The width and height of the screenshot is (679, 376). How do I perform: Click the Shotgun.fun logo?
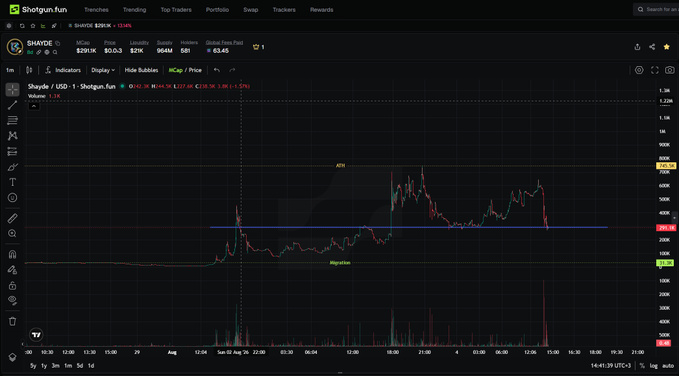[38, 9]
